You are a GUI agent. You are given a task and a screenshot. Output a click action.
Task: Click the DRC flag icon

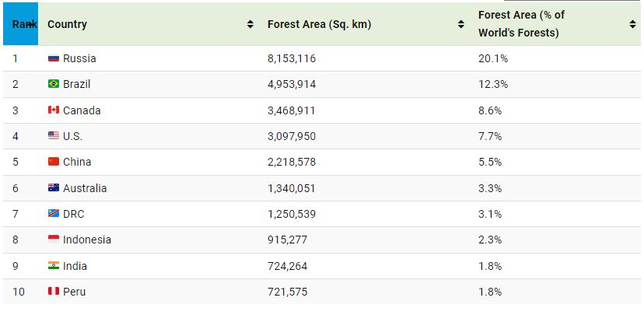[54, 214]
